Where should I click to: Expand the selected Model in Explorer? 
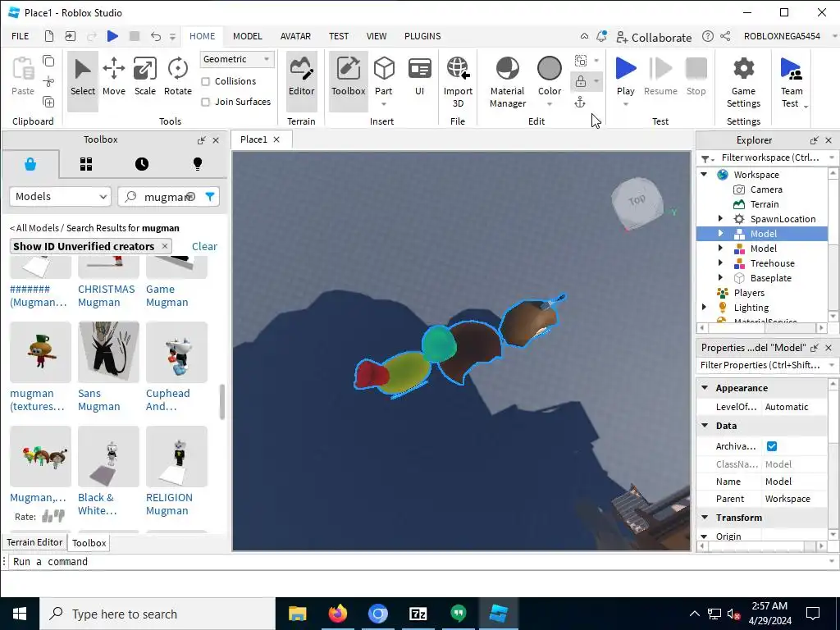pyautogui.click(x=720, y=234)
